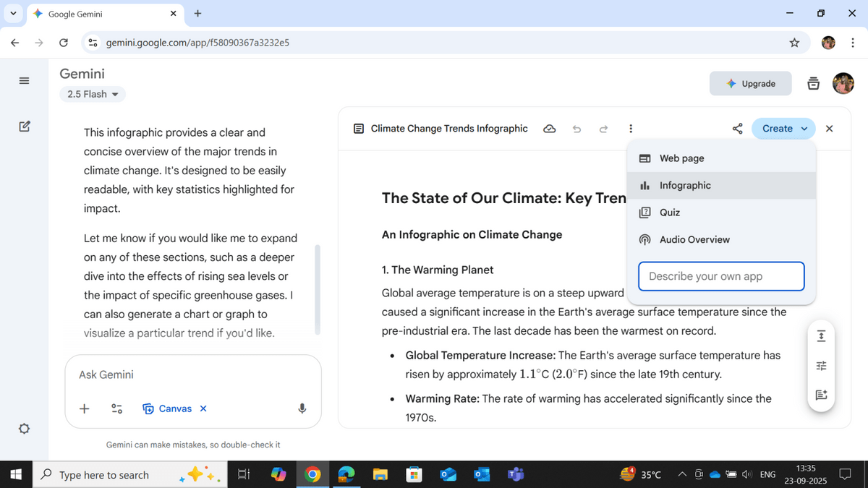The image size is (868, 488).
Task: Click the redo icon next to undo
Action: point(603,128)
